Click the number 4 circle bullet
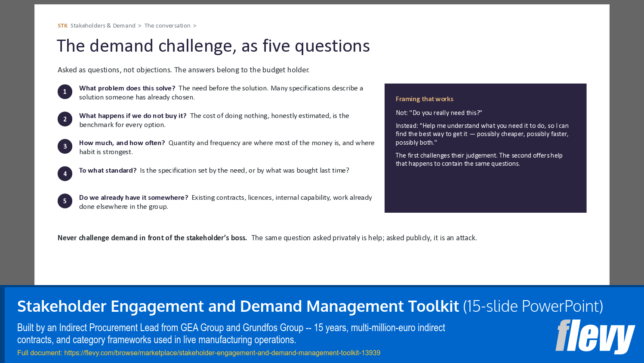The image size is (644, 363). click(65, 174)
